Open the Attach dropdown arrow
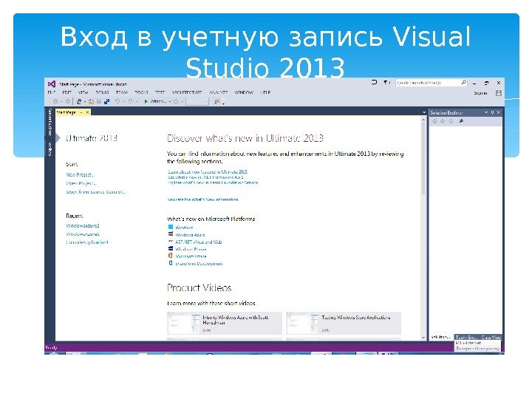Screen dimensions: 532x399 (x=170, y=101)
